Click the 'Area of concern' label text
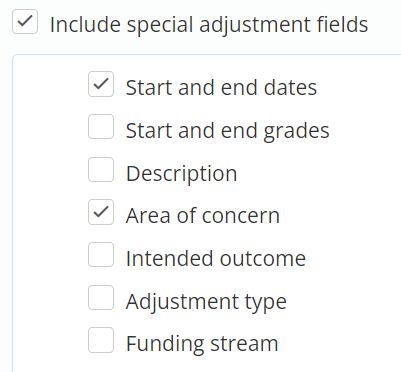The image size is (401, 372). click(x=203, y=216)
